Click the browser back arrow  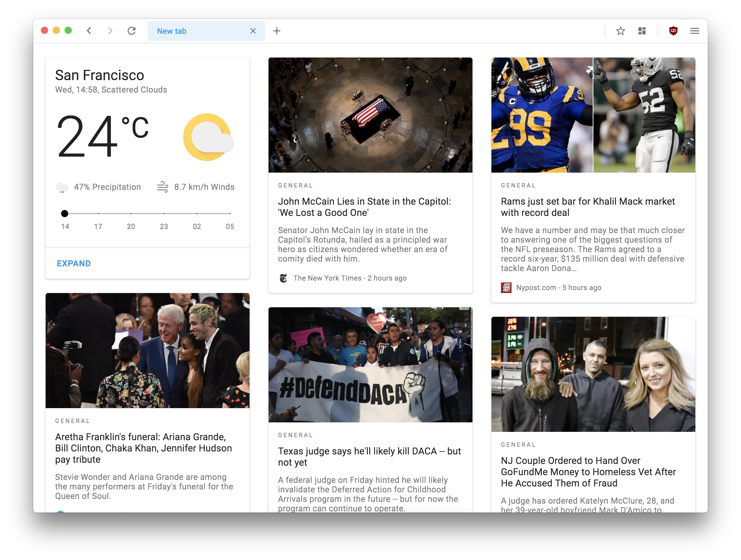pos(89,31)
